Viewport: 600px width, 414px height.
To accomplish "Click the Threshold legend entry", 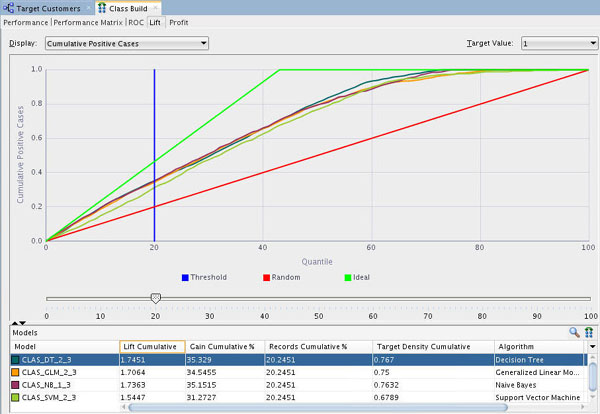I will pos(204,277).
